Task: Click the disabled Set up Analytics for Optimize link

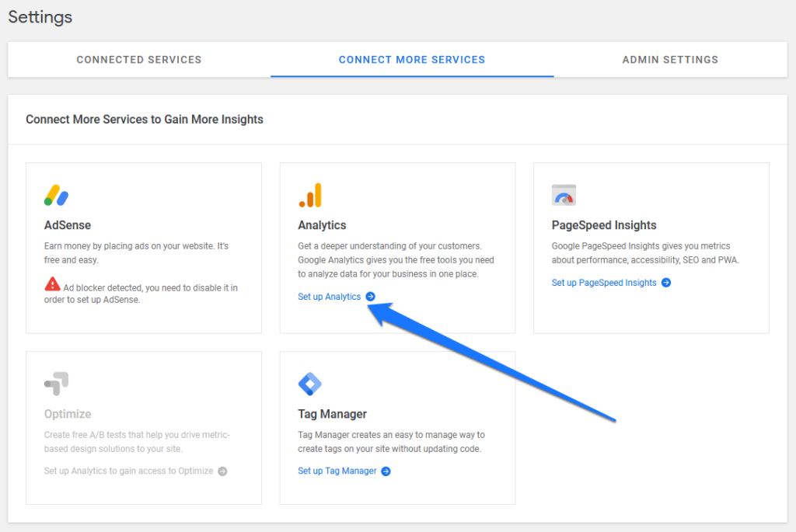Action: pos(128,471)
